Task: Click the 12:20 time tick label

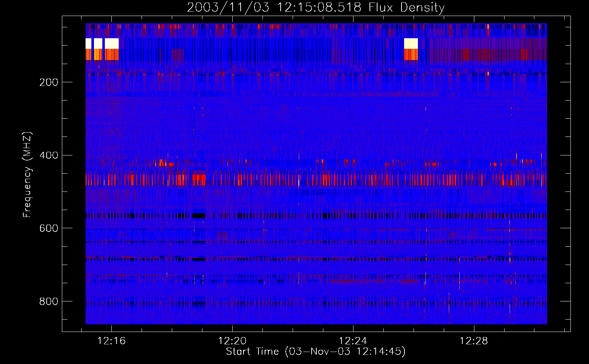Action: [232, 341]
